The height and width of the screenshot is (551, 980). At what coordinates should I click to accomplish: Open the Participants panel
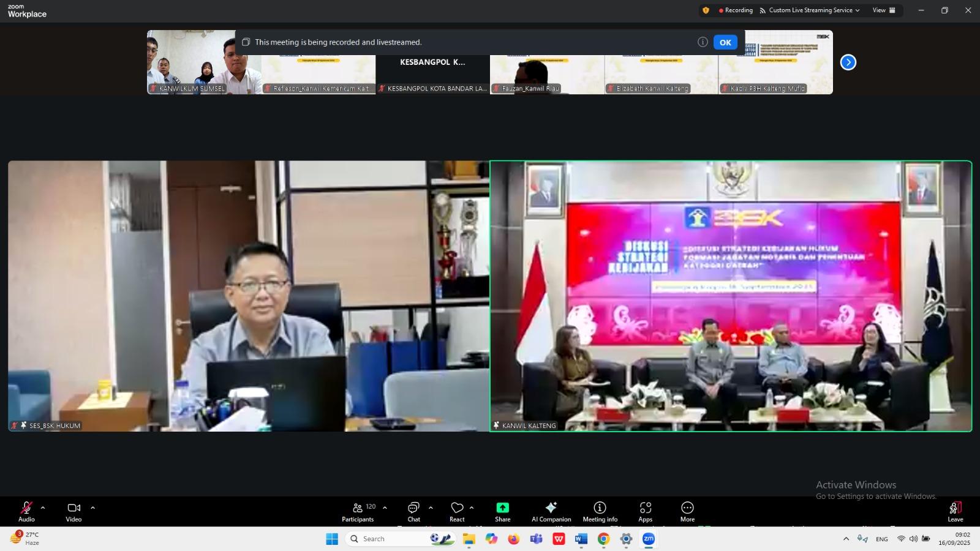358,512
